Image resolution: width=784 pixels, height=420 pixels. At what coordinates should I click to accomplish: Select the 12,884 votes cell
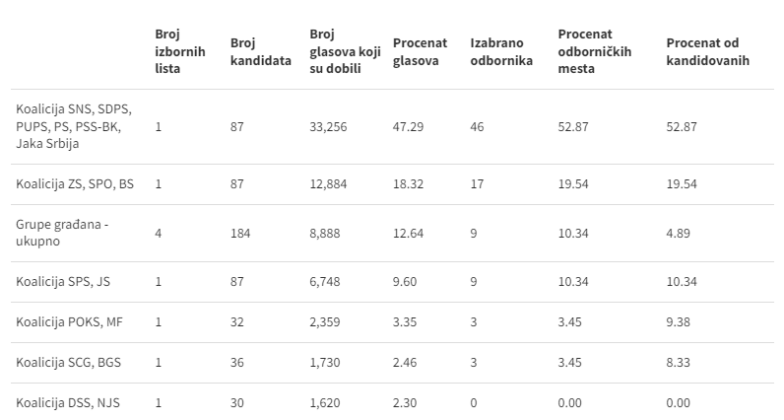330,185
